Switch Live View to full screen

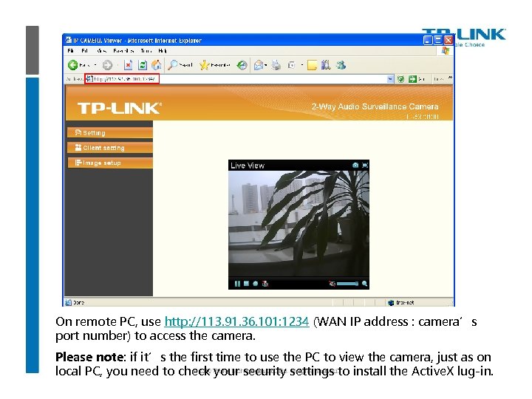(365, 166)
